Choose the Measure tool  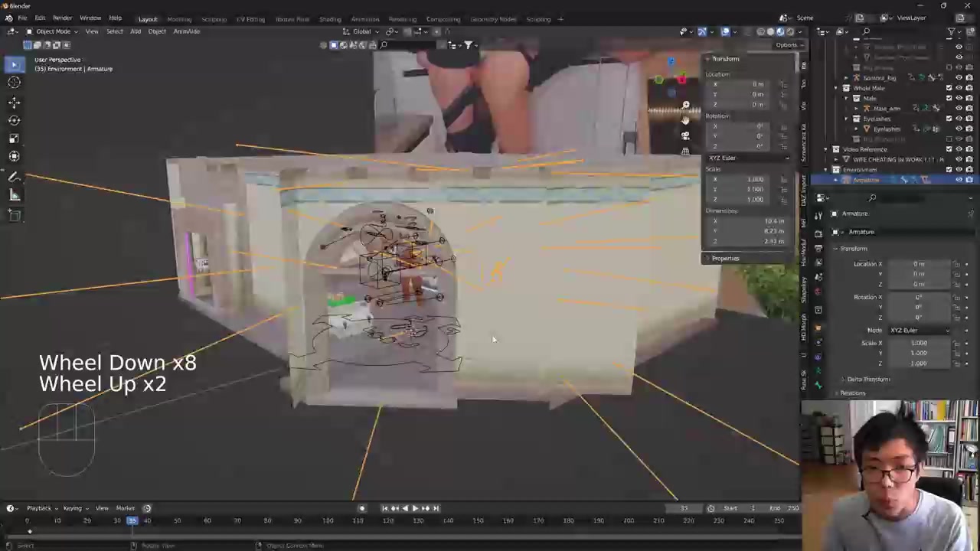14,196
